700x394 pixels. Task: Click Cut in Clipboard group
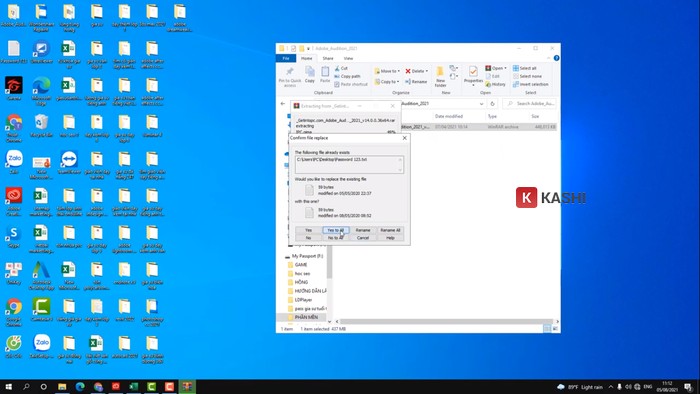coord(341,68)
